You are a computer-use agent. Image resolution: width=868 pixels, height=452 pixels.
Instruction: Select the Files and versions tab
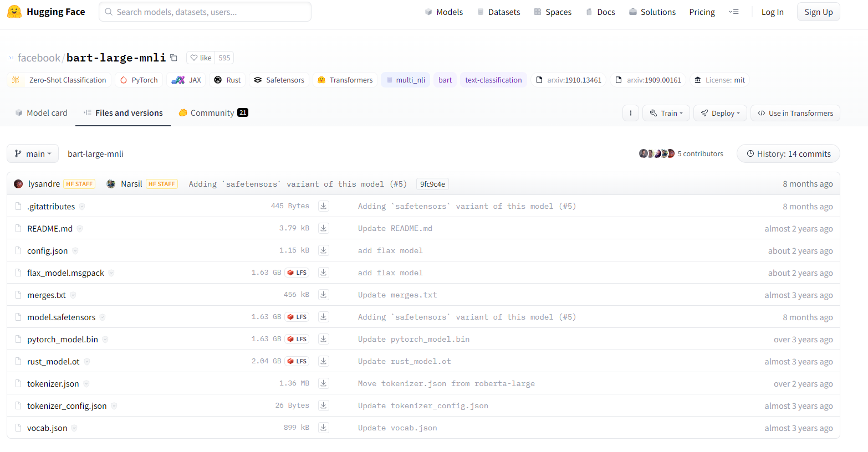(x=123, y=112)
